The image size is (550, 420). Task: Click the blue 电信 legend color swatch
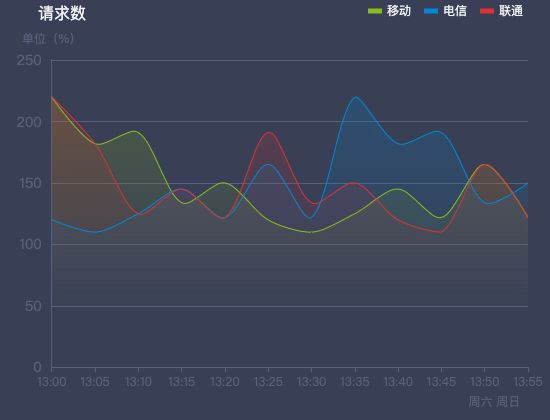pyautogui.click(x=431, y=11)
